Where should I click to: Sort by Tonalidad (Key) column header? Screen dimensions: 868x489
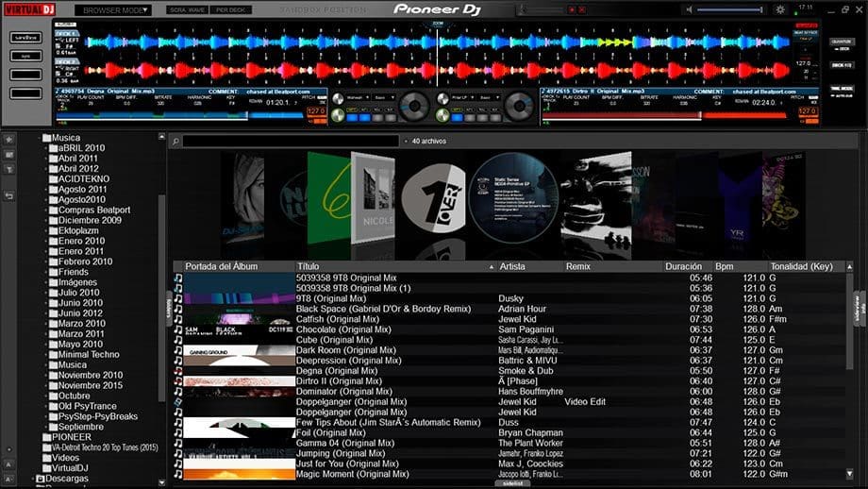806,266
